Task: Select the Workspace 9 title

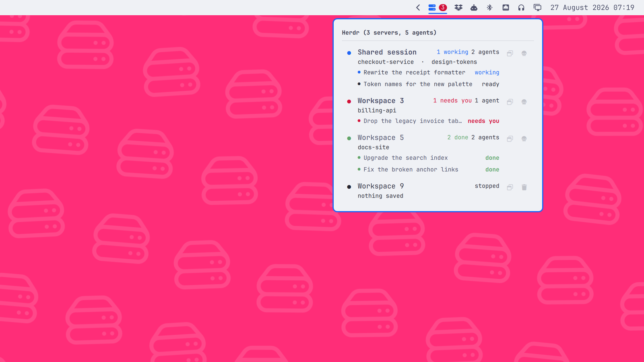Action: (x=381, y=186)
